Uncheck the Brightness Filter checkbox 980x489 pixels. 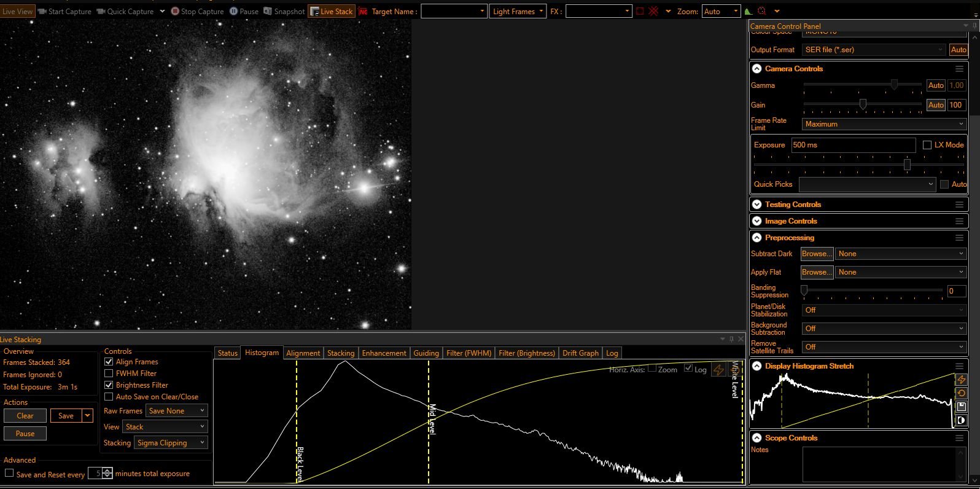109,385
